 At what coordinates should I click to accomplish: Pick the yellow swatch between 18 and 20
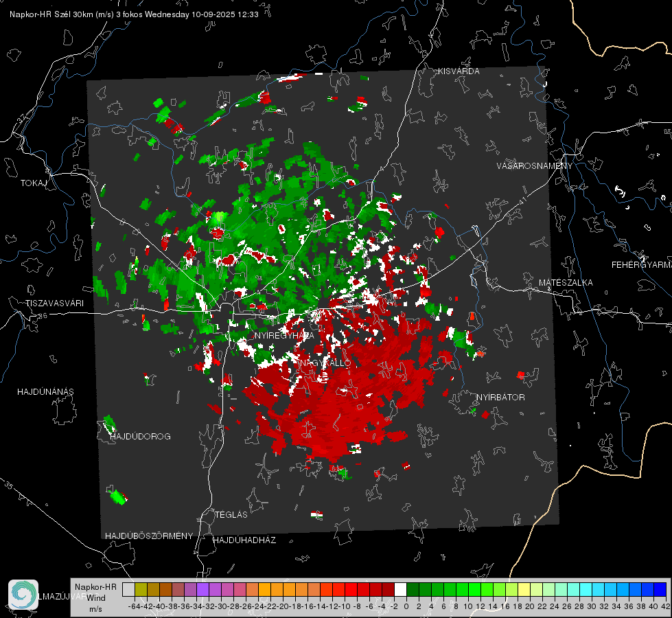pyautogui.click(x=524, y=589)
